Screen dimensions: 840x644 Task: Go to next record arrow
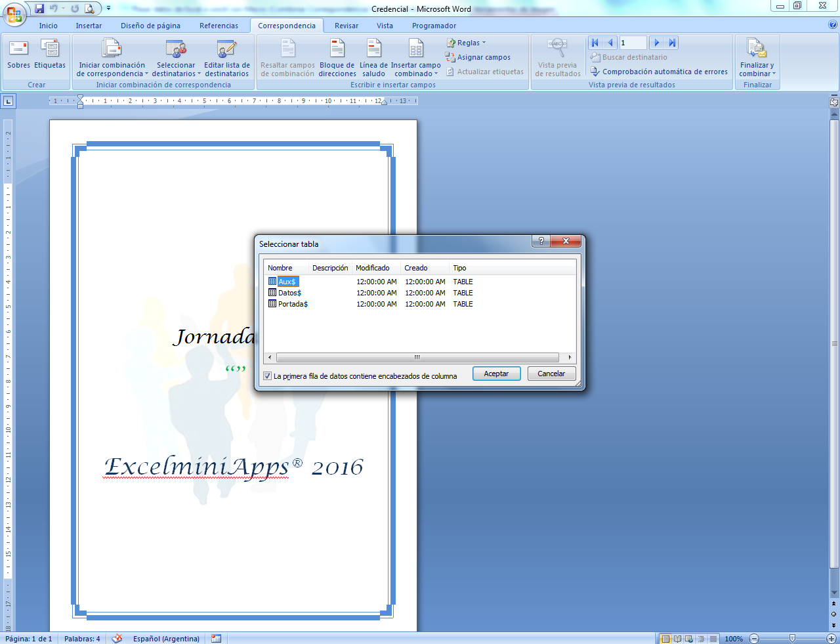coord(657,43)
